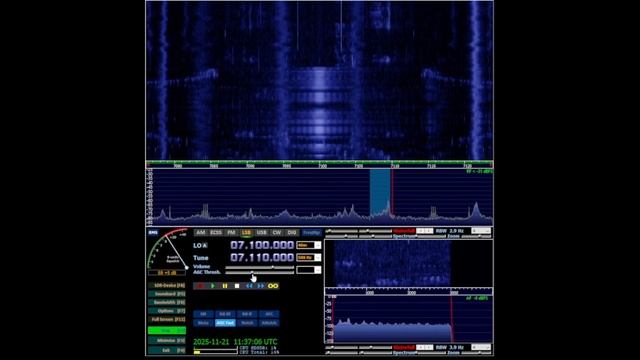Click the date and UTC time readout
Screen dimensions: 640x360
click(235, 342)
